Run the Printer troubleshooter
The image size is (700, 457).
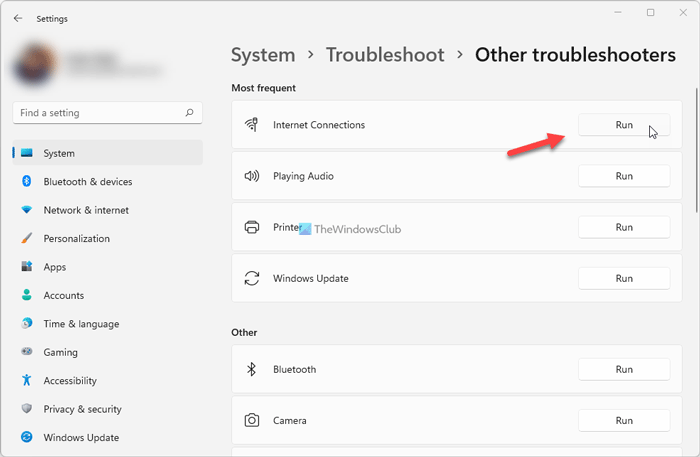624,227
